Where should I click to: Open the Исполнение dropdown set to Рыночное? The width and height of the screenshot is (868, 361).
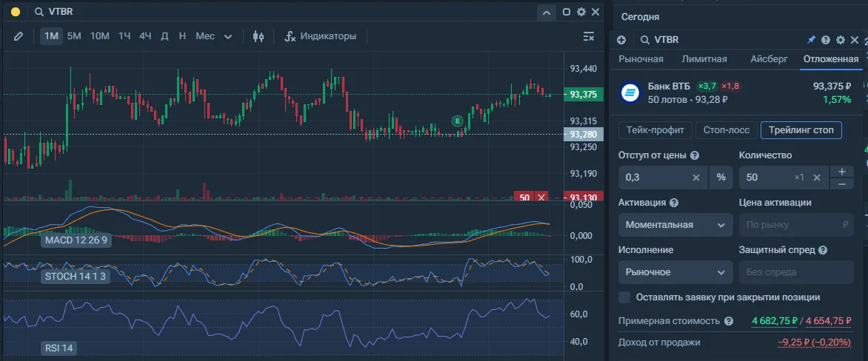pos(675,272)
